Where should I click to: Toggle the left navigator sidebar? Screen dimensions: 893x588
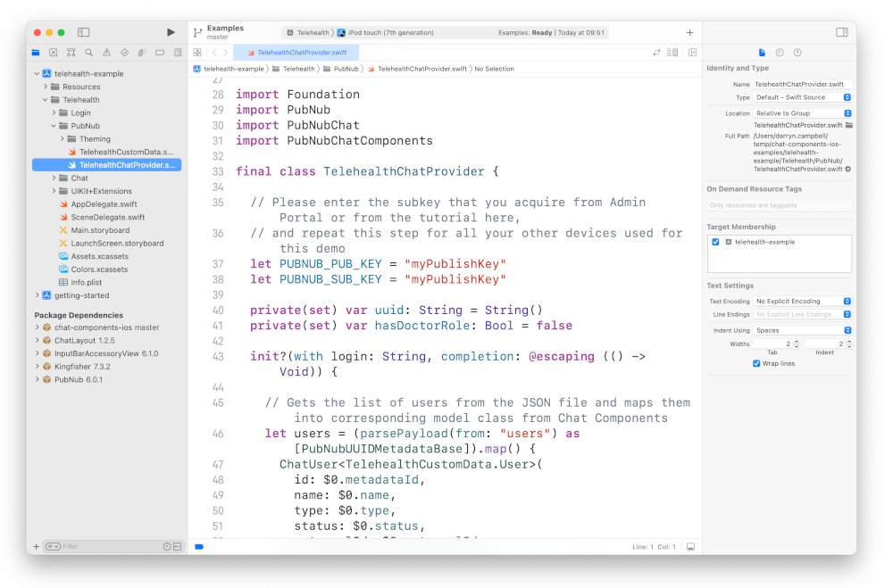point(83,31)
